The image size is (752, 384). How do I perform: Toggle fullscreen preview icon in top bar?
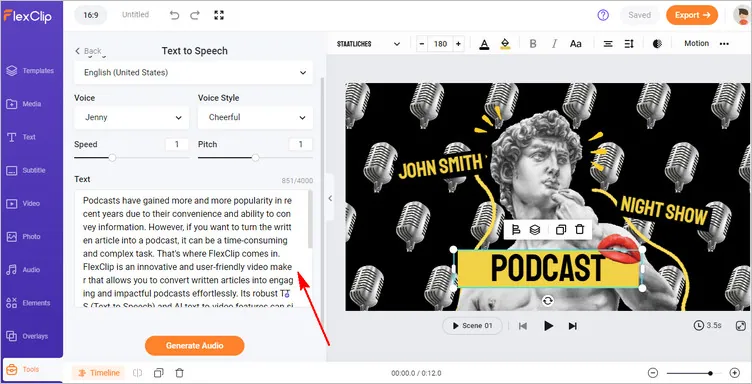pyautogui.click(x=219, y=15)
